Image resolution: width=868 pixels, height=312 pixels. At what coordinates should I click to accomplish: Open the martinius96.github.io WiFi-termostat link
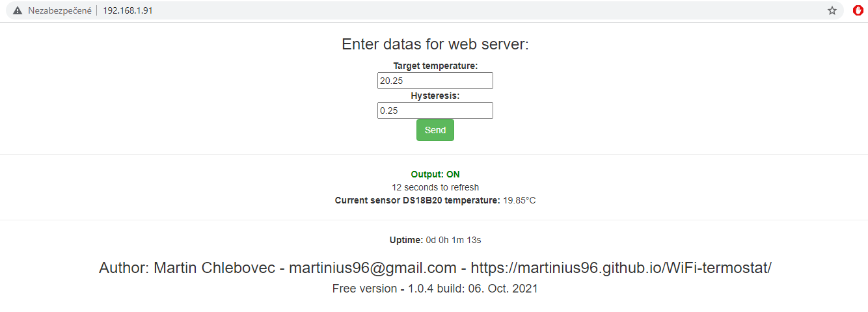pos(621,268)
